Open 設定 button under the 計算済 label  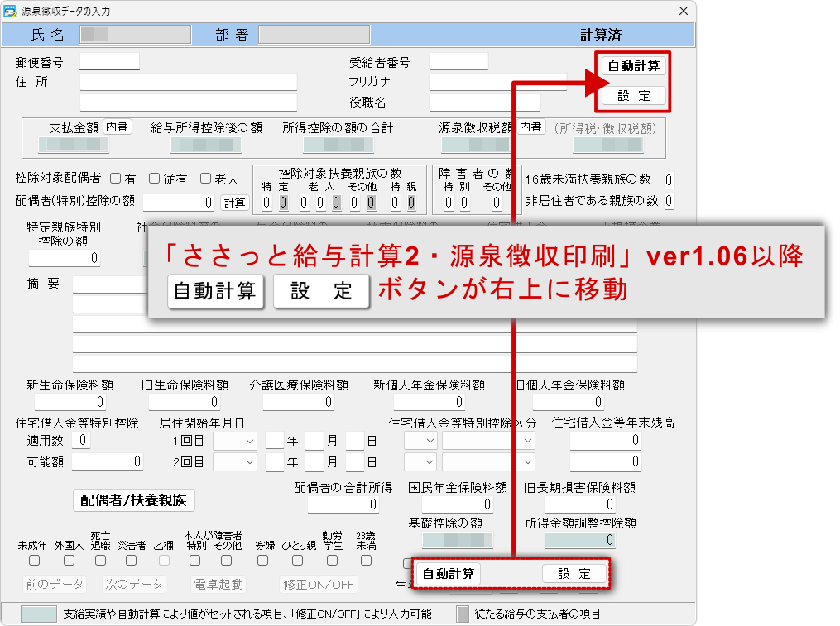coord(633,95)
